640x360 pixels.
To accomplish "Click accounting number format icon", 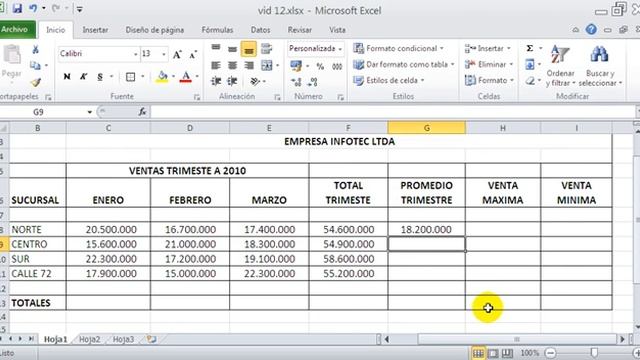I will [296, 66].
